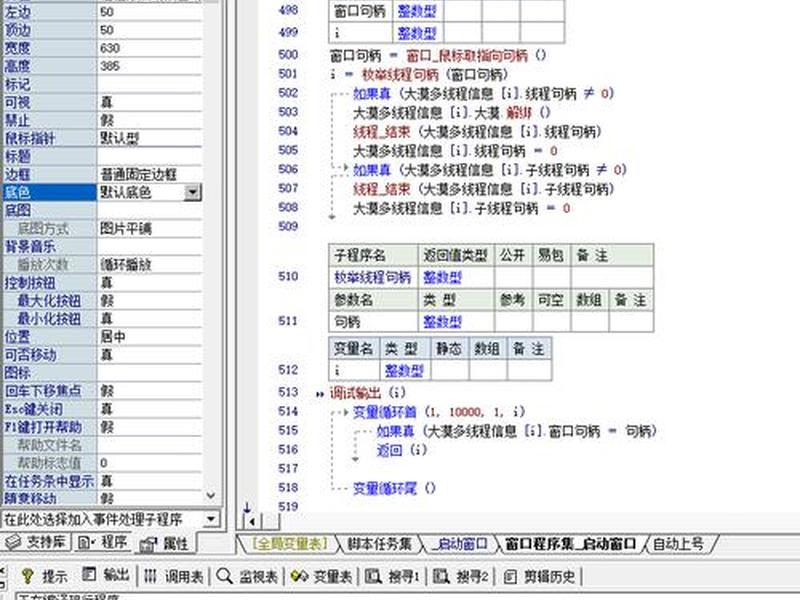Switch to 自动上号 editor tab
Image resolution: width=800 pixels, height=600 pixels.
tap(679, 543)
